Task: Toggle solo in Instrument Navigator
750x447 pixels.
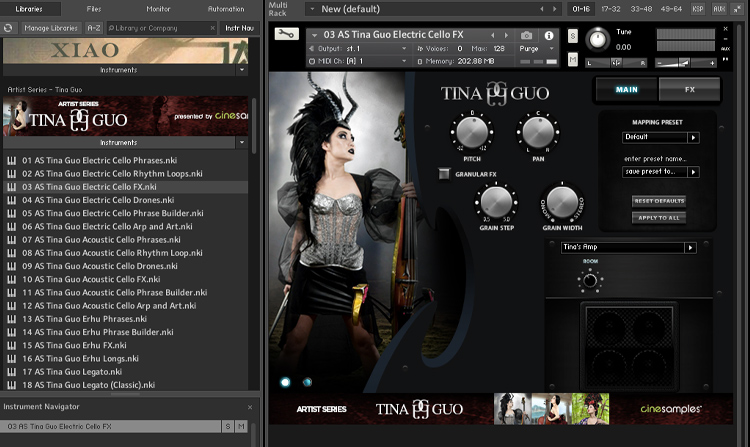Action: 228,426
